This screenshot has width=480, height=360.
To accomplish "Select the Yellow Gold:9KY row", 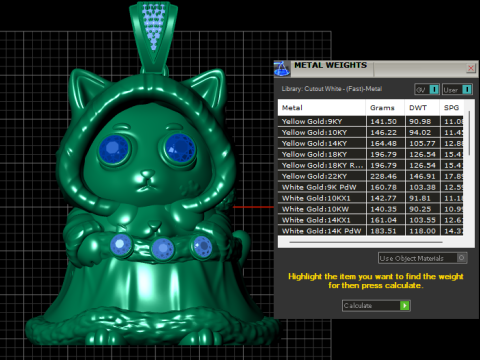I will pyautogui.click(x=370, y=121).
